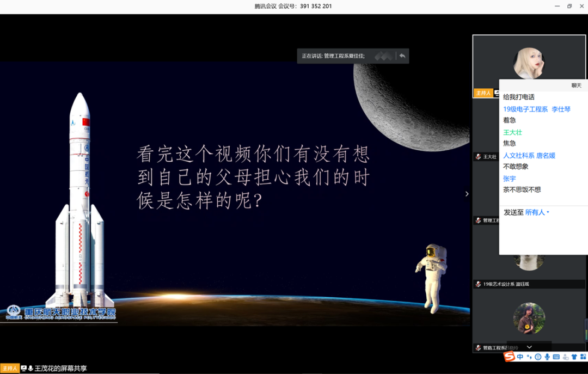The height and width of the screenshot is (374, 588).
Task: Open the soft keyboard icon in Sogou bar
Action: click(556, 357)
